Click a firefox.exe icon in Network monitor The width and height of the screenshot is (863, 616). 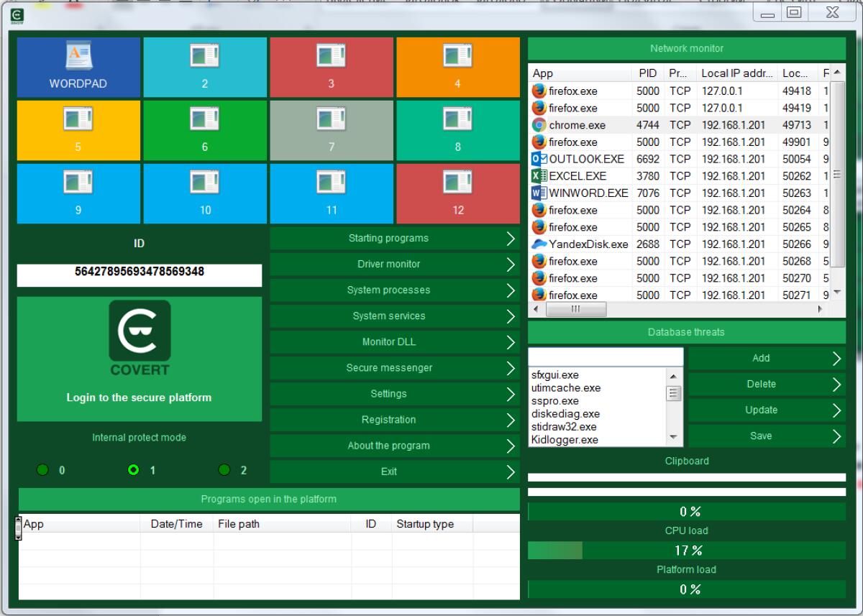[x=539, y=91]
